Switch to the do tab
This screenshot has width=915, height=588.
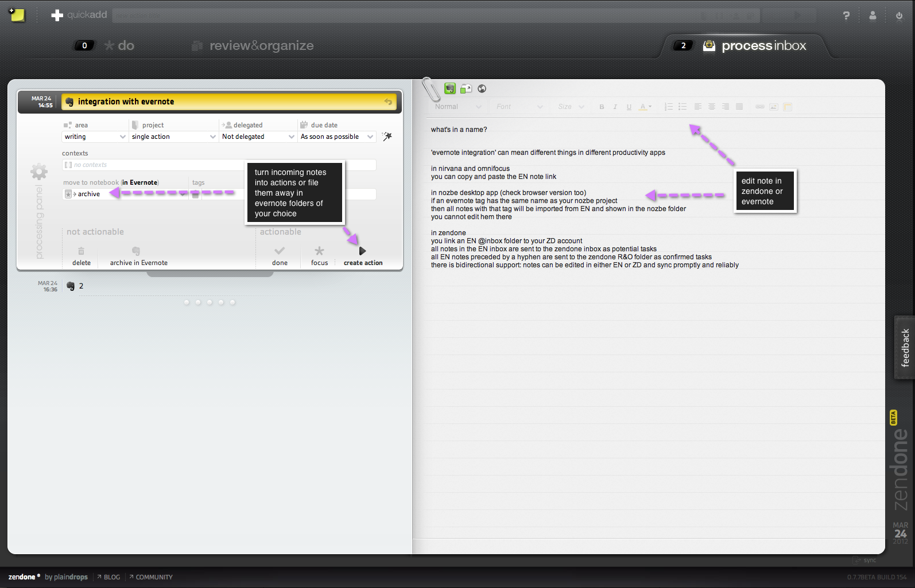(125, 45)
